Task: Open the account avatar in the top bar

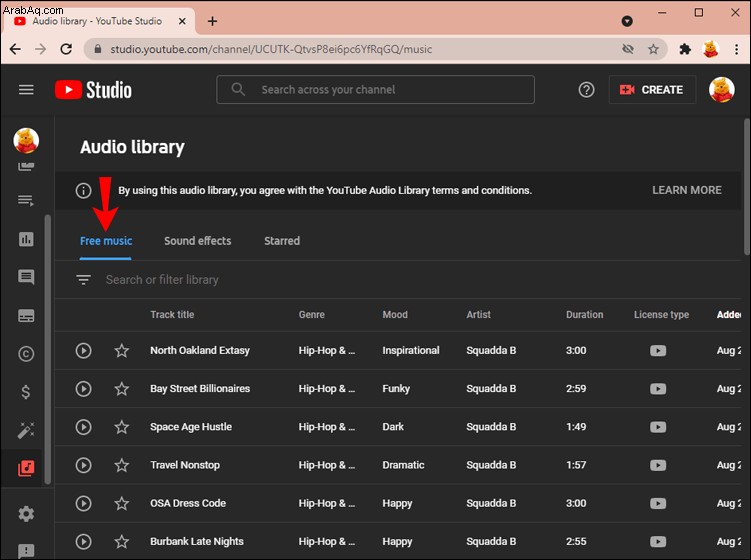Action: (721, 90)
